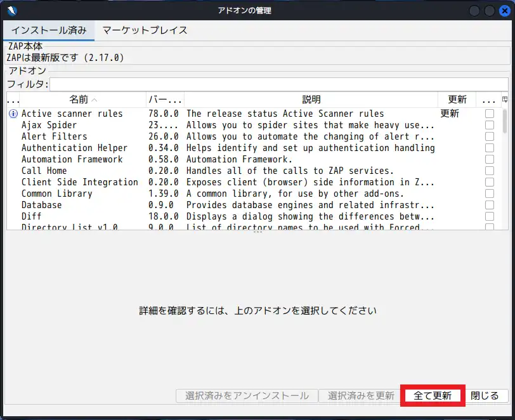
Task: Check the Diff checkbox
Action: (x=489, y=216)
